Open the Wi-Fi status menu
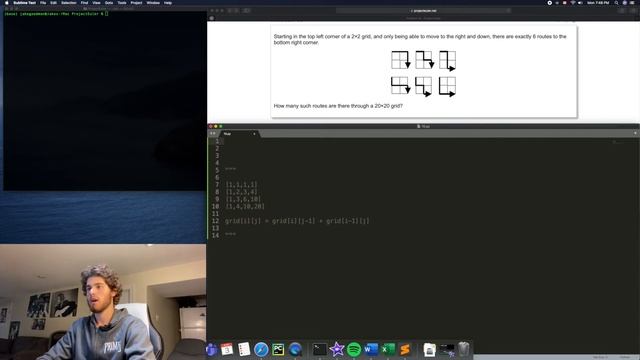The width and height of the screenshot is (640, 360). tap(573, 3)
